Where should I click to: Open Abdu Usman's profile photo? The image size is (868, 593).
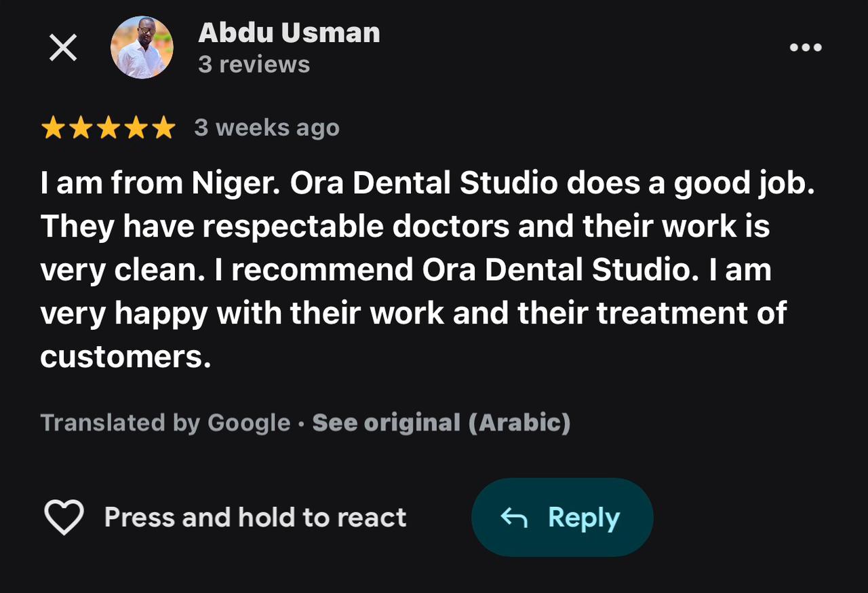click(142, 47)
